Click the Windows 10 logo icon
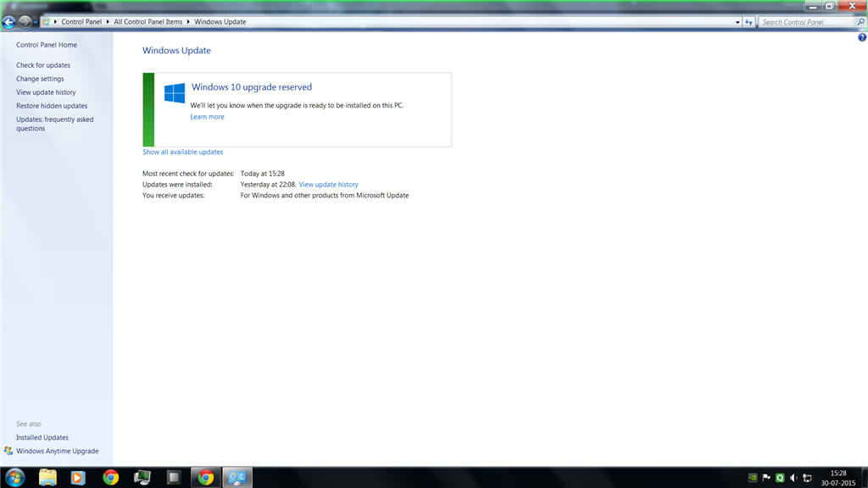 175,93
